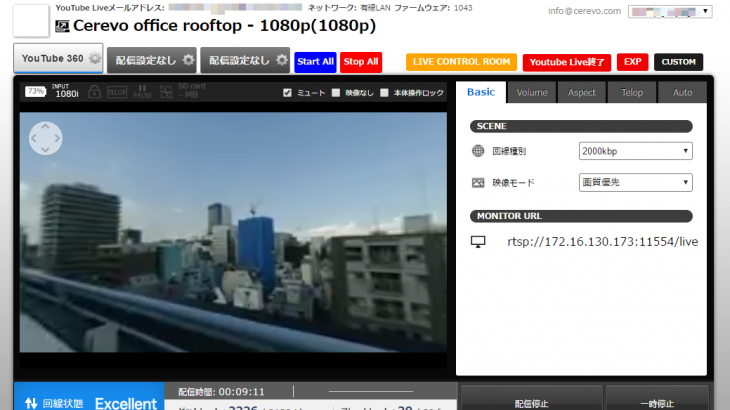The width and height of the screenshot is (730, 410).
Task: Click the up-down arrows icon beside 回線状態
Action: (x=31, y=403)
